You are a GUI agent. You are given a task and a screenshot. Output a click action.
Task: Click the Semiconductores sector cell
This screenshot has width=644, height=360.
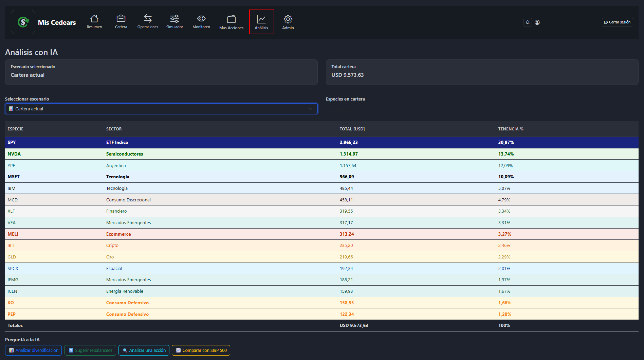pos(124,154)
